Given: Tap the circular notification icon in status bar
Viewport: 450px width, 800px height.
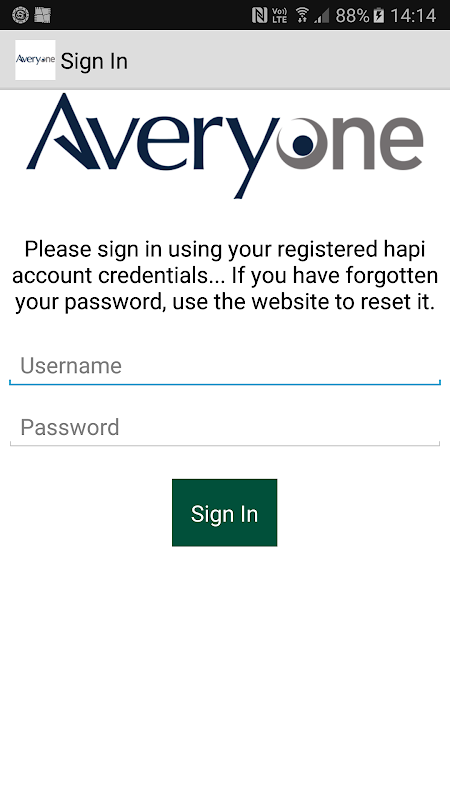Looking at the screenshot, I should coord(20,15).
